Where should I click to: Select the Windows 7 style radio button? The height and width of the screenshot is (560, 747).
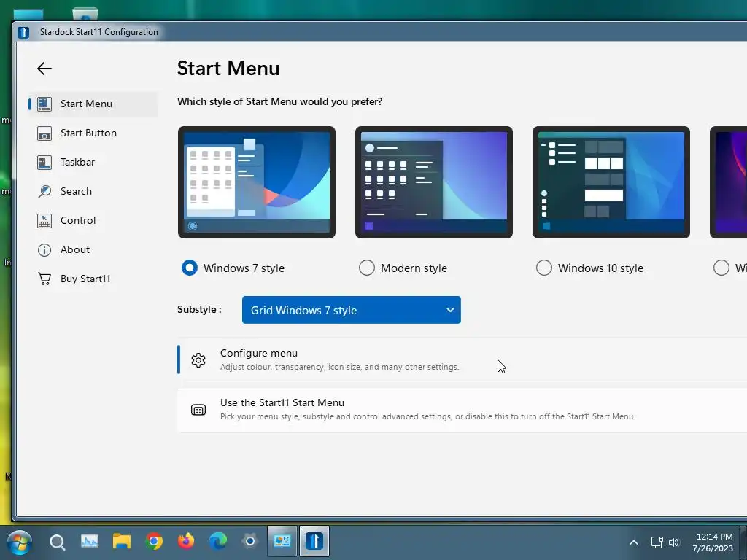point(190,268)
